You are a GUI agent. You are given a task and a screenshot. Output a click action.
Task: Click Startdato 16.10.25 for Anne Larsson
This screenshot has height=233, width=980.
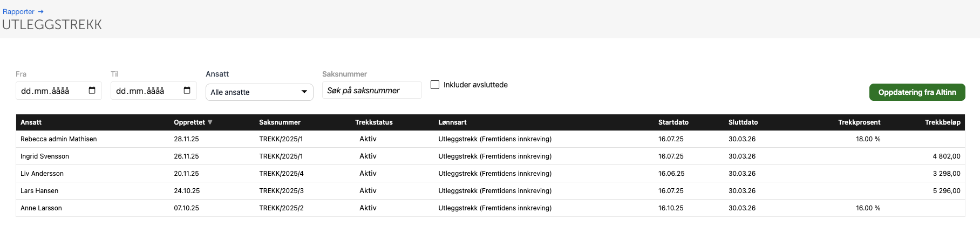pos(671,208)
